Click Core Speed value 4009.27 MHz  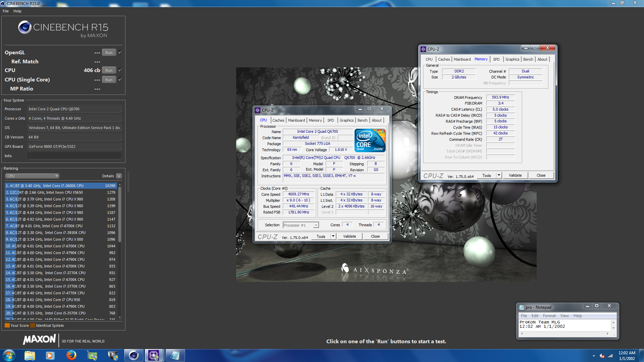tap(299, 194)
